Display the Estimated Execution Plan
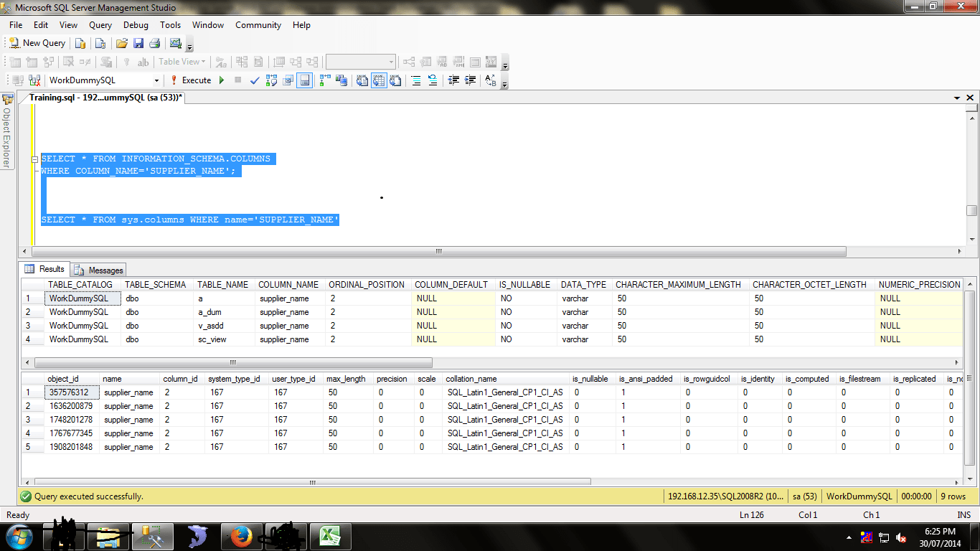 click(272, 80)
